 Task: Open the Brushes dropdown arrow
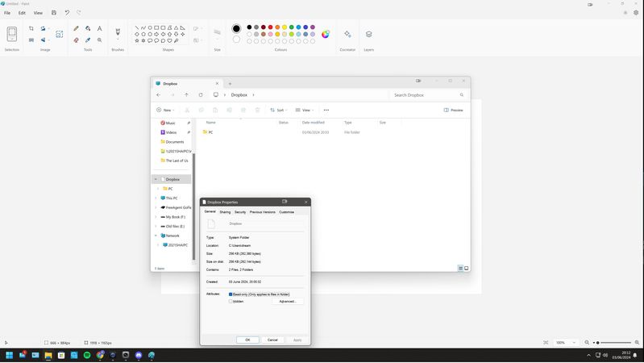click(118, 40)
